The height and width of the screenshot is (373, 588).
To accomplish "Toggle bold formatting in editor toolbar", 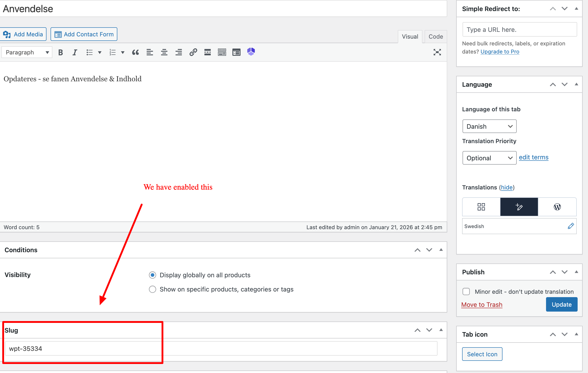I will pos(60,52).
